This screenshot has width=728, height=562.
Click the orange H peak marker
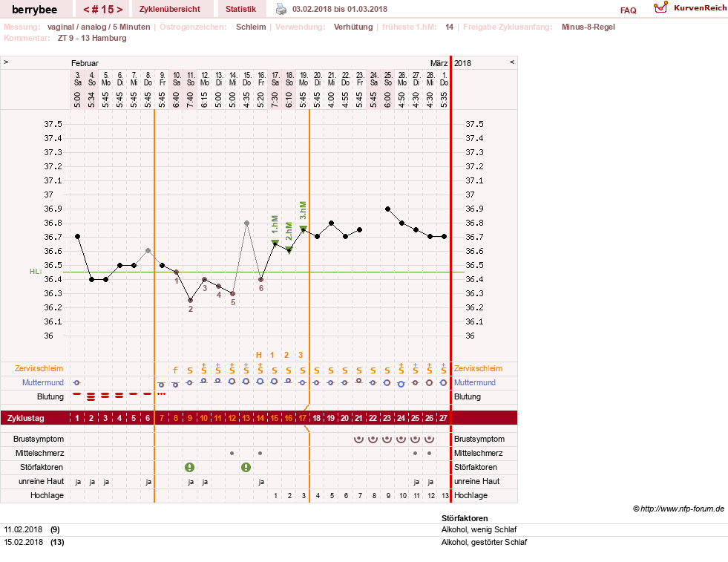click(x=259, y=356)
